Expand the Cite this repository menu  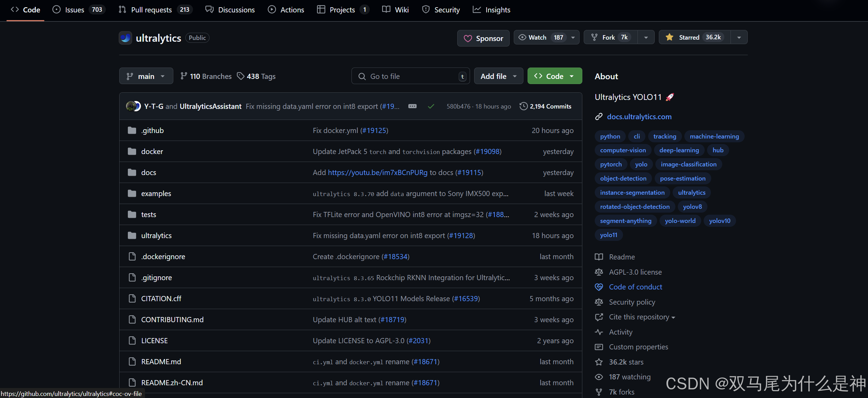(x=642, y=317)
